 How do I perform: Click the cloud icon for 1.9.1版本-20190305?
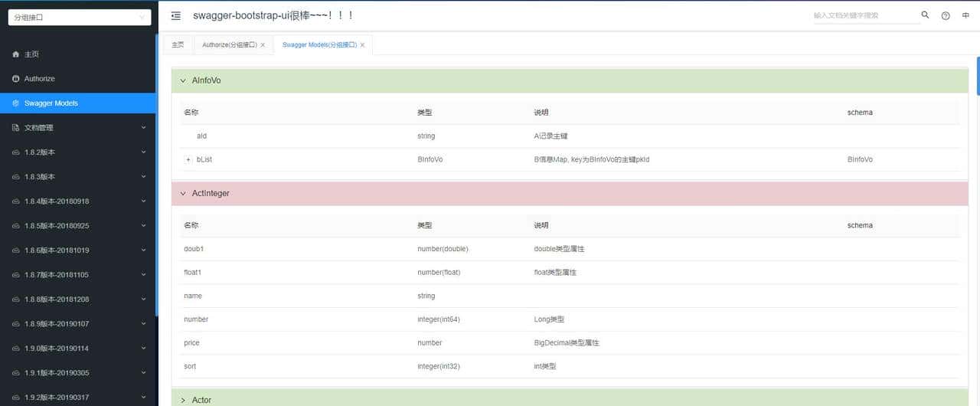[16, 373]
